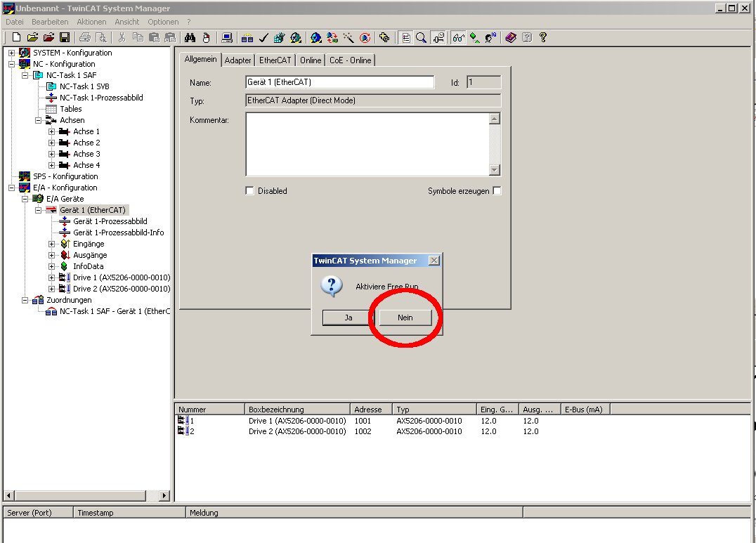Click the Restart TwinCAT Config Mode icon
The width and height of the screenshot is (756, 543).
315,38
